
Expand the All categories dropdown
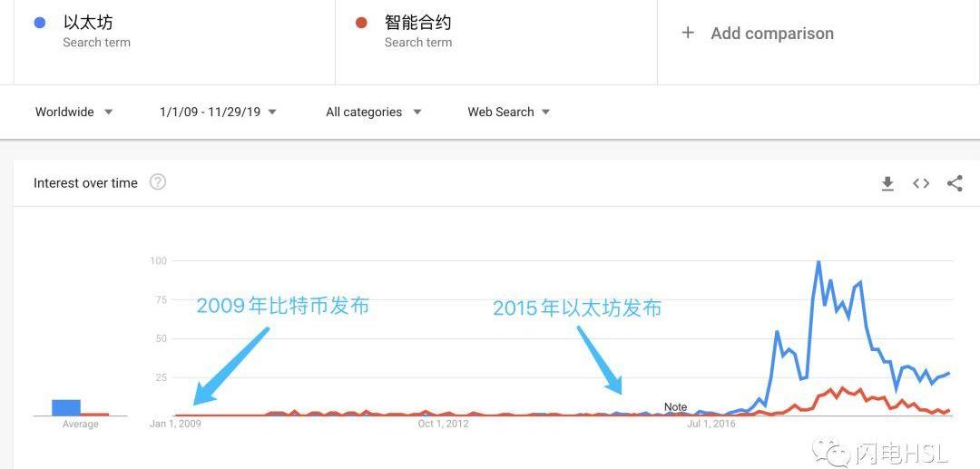pos(373,112)
